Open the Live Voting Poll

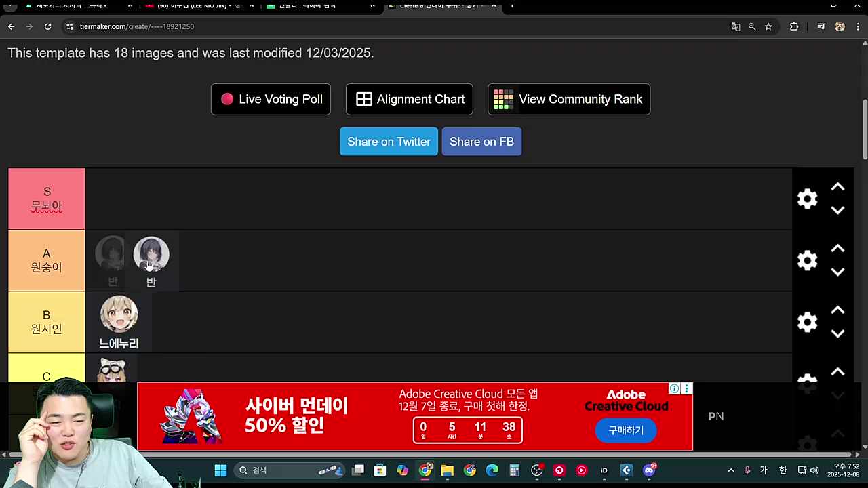coord(271,99)
